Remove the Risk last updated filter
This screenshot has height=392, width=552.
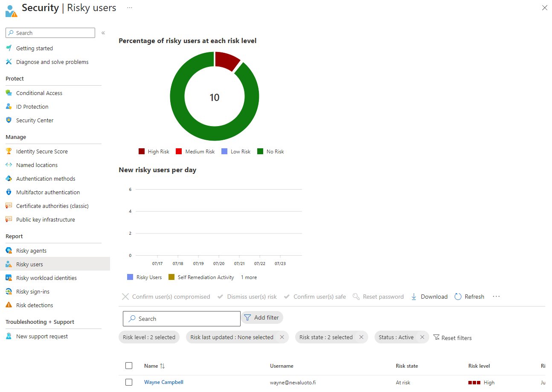(x=282, y=337)
